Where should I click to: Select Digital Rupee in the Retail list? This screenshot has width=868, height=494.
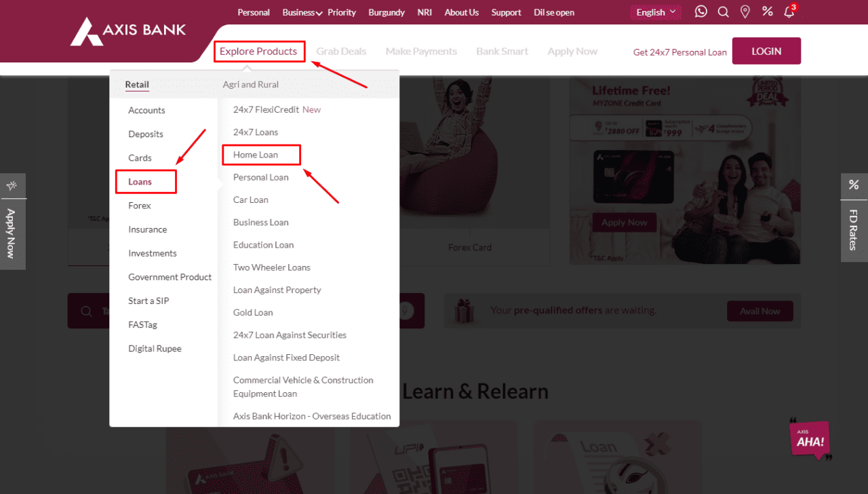pos(155,348)
